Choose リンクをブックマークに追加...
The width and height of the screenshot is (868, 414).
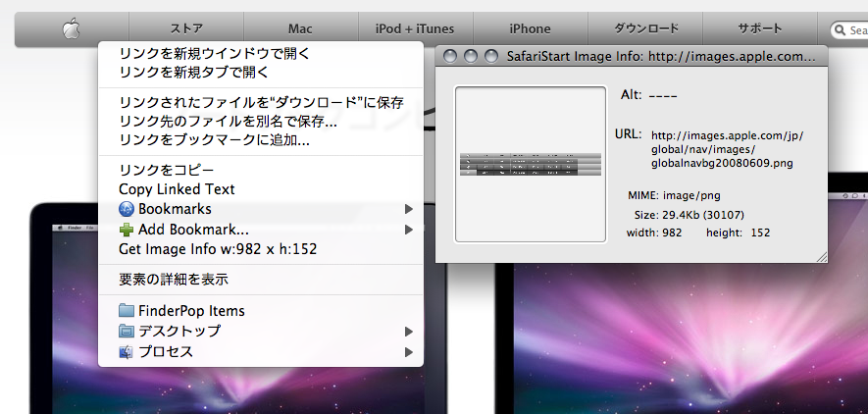point(260,140)
